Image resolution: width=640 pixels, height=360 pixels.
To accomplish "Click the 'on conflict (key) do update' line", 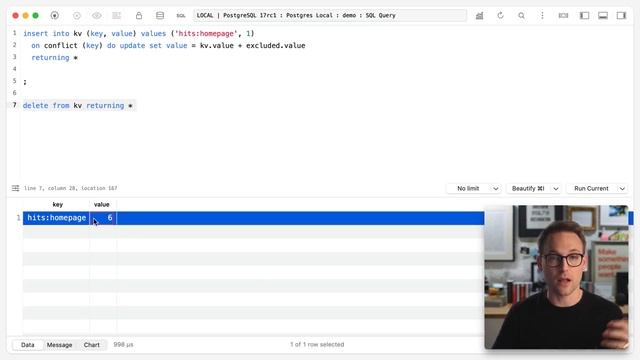I will pyautogui.click(x=168, y=46).
